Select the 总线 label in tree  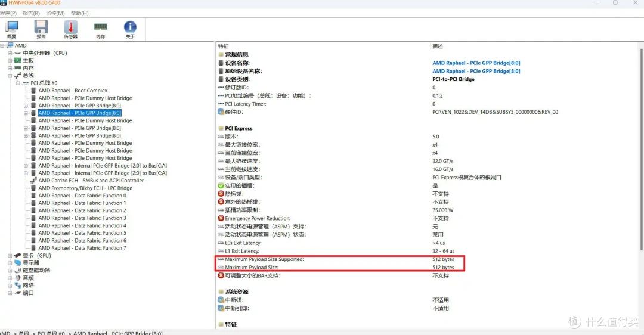pos(29,76)
